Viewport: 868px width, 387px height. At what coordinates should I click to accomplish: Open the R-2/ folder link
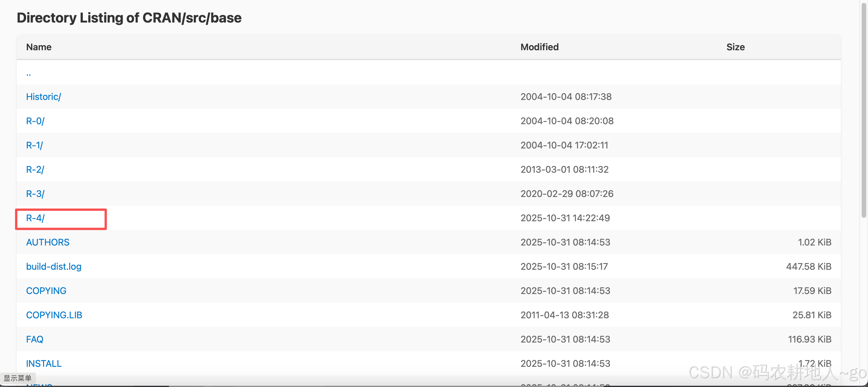click(35, 169)
